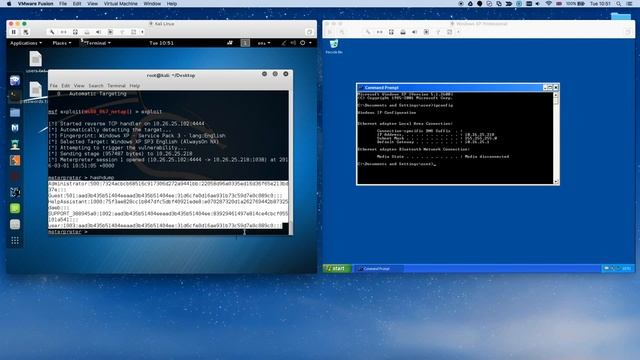
Task: Open the folder on the macOS desktop
Action: point(621,16)
